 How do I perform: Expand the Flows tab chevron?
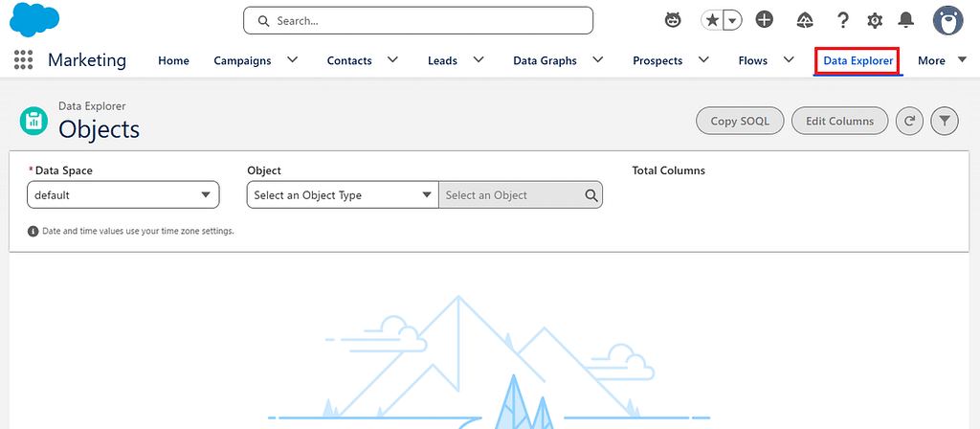point(789,60)
